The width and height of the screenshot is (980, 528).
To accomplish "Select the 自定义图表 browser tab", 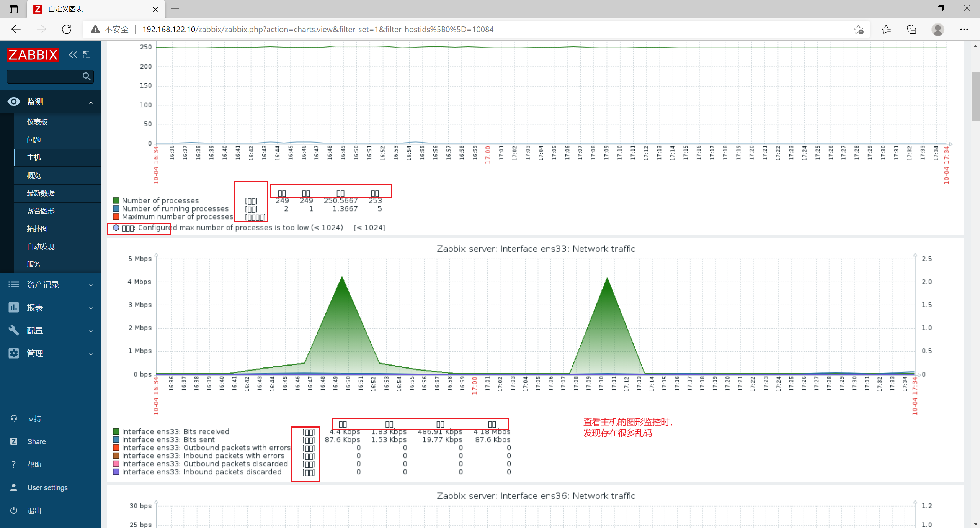I will tap(96, 9).
